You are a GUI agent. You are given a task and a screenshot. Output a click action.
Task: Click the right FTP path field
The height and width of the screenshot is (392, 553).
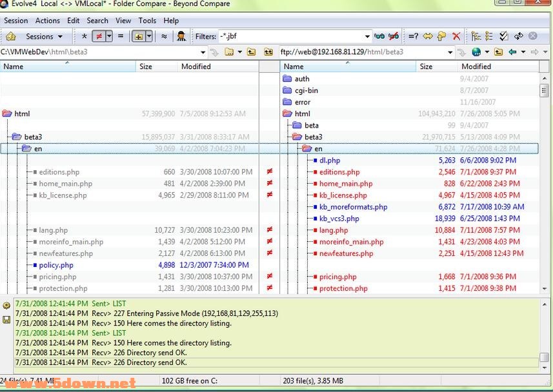(x=363, y=52)
